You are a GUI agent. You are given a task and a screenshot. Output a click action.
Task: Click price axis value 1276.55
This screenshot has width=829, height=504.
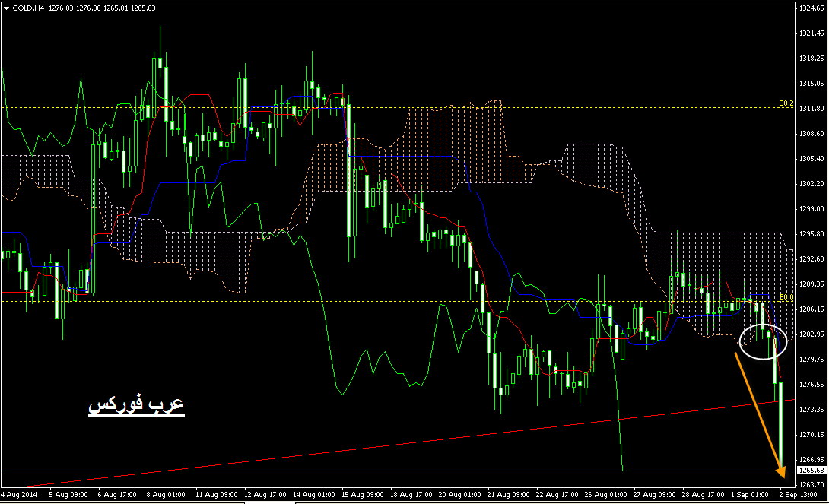(x=812, y=385)
